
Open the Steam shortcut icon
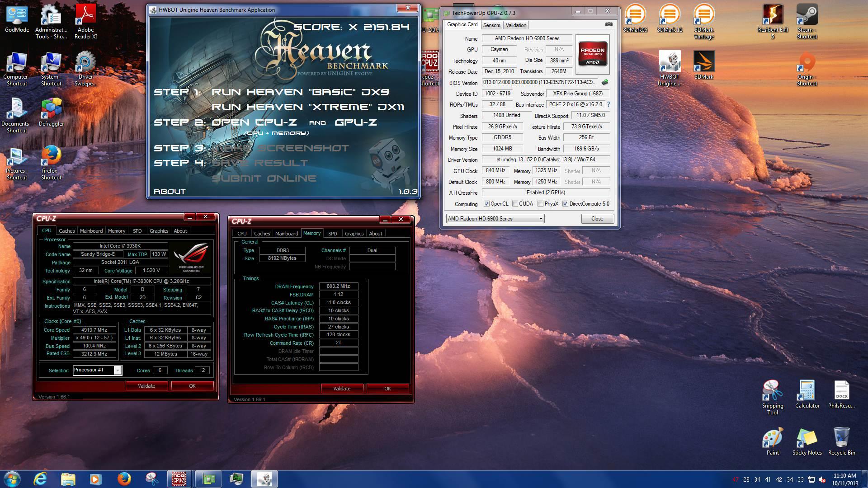tap(807, 22)
